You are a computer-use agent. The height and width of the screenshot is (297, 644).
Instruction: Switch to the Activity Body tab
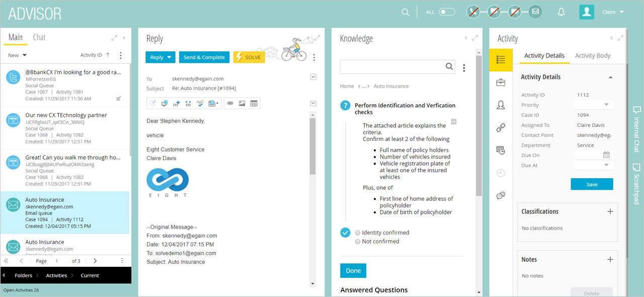click(593, 55)
